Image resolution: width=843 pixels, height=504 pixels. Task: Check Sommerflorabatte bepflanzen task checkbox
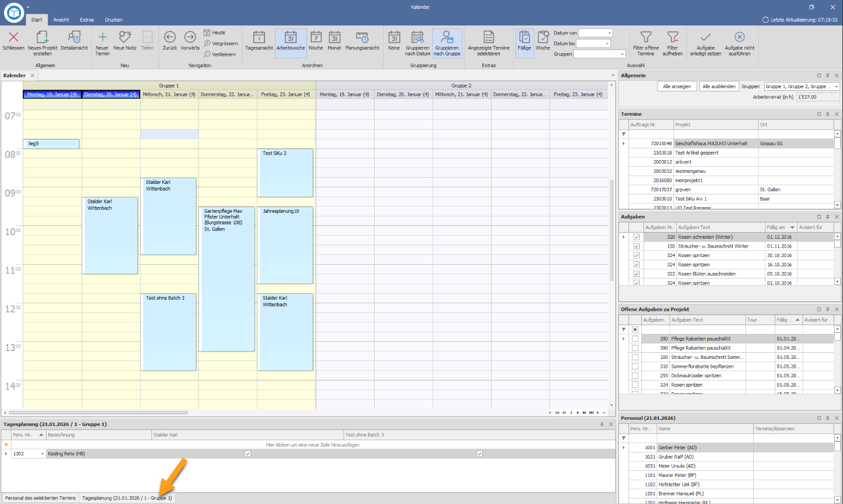coord(635,367)
